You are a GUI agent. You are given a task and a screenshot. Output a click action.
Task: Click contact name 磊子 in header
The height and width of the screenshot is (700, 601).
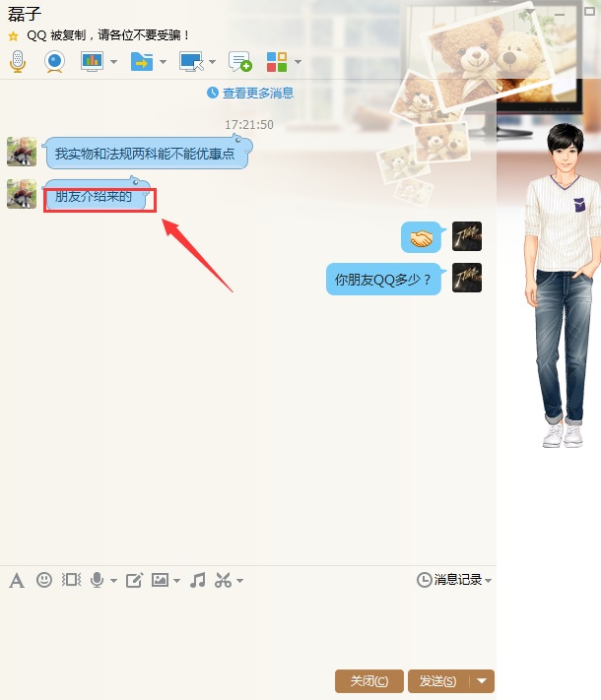(25, 14)
